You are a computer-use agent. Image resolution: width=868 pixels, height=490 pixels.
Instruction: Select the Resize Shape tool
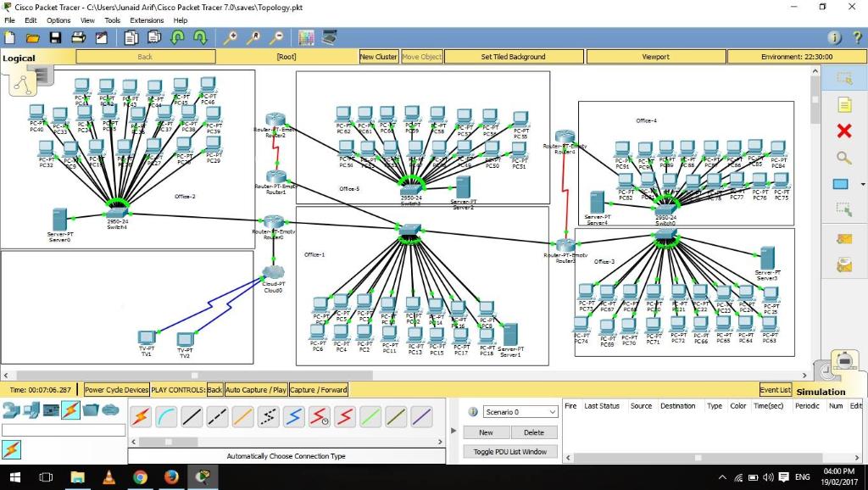(844, 210)
